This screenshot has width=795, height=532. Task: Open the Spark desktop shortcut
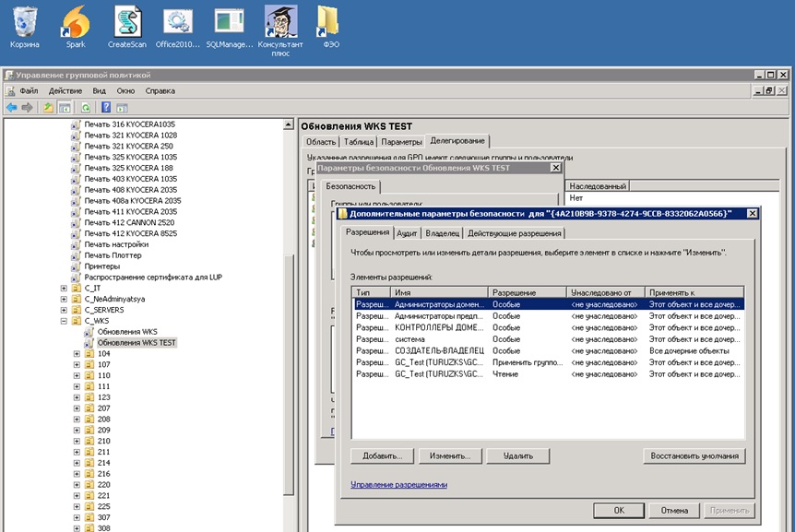76,27
